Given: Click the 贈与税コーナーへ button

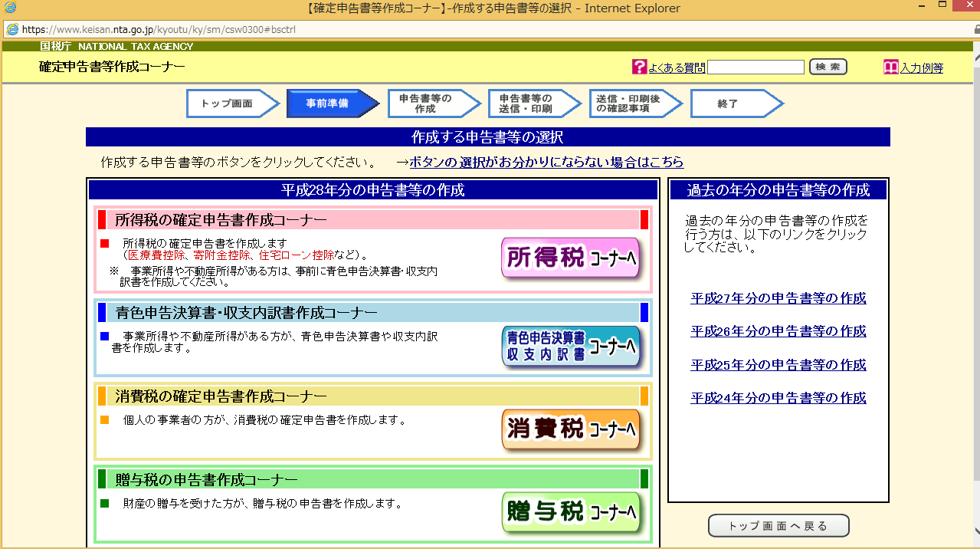Looking at the screenshot, I should tap(572, 513).
